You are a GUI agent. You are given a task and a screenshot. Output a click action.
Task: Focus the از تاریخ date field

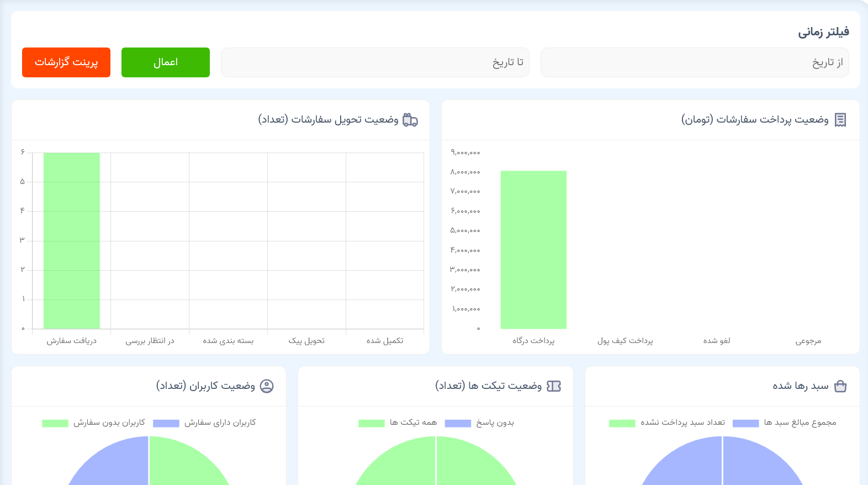694,62
